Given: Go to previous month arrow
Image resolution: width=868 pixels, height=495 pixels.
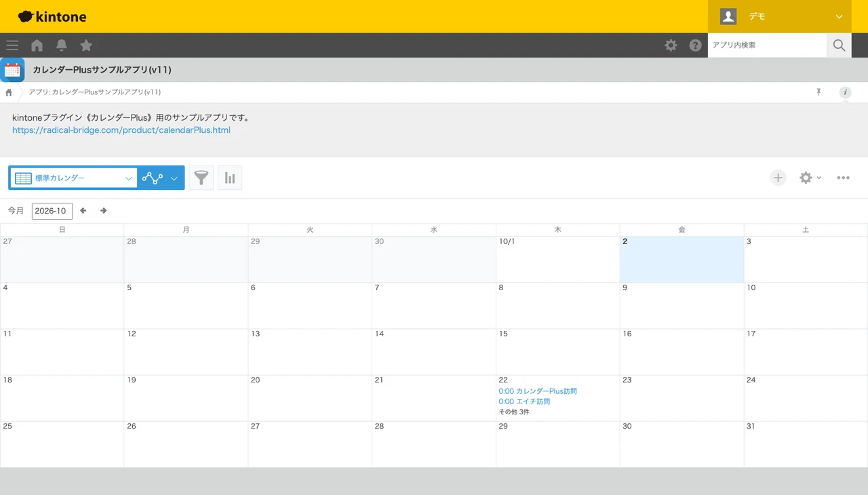Looking at the screenshot, I should 83,211.
